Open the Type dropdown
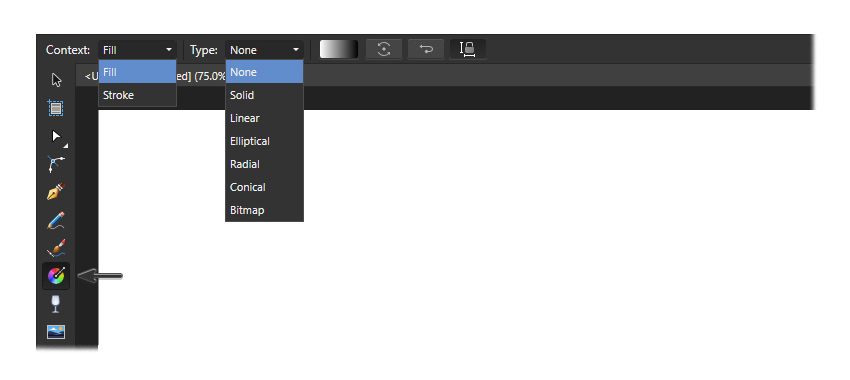This screenshot has height=380, width=850. coord(265,50)
